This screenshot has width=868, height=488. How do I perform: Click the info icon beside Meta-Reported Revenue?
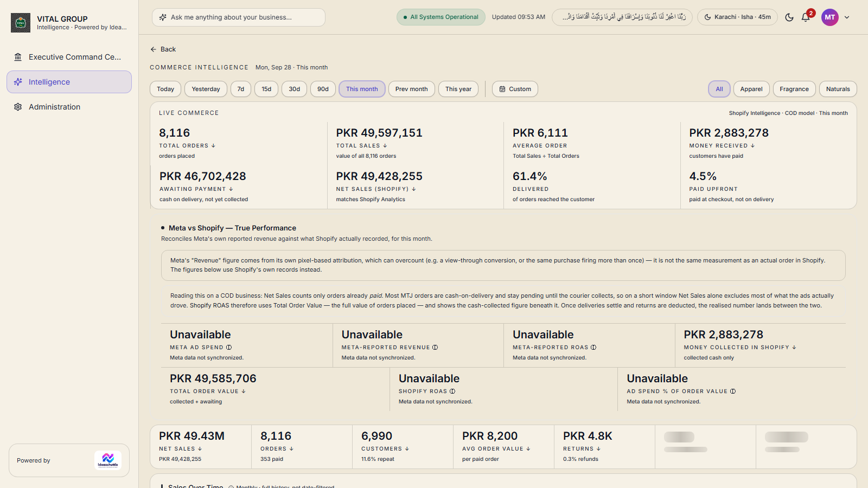pos(435,348)
